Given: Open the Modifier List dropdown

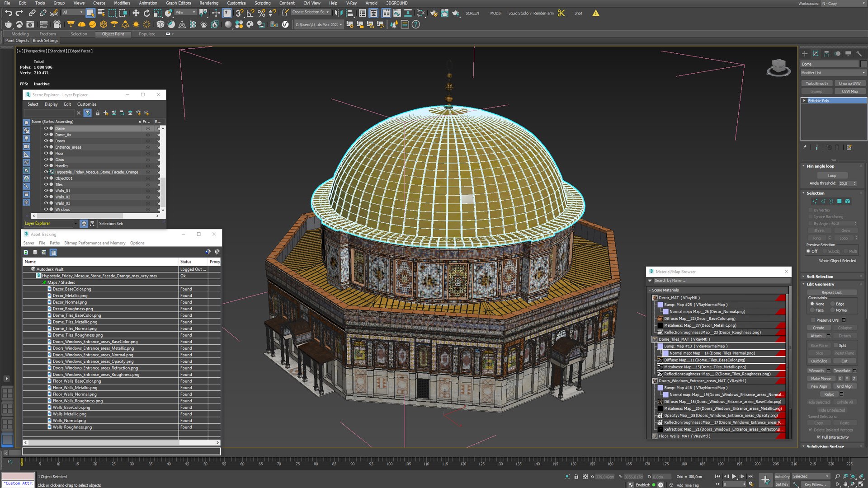Looking at the screenshot, I should click(x=833, y=73).
